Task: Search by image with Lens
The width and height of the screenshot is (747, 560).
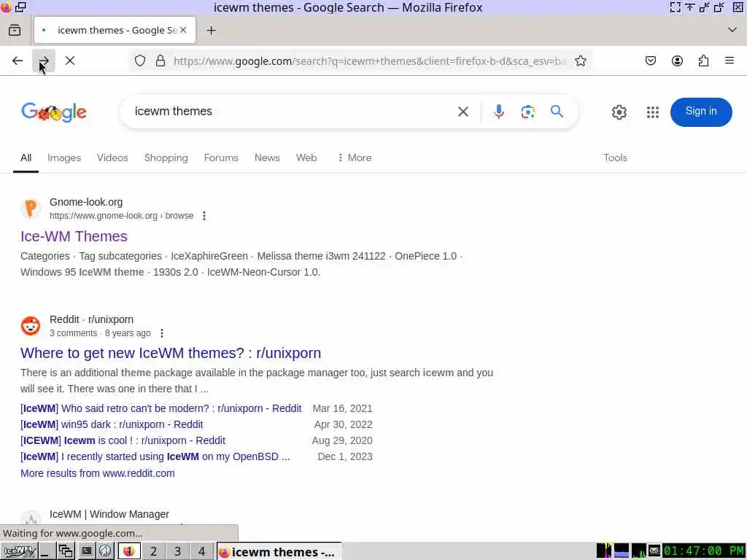Action: coord(528,112)
